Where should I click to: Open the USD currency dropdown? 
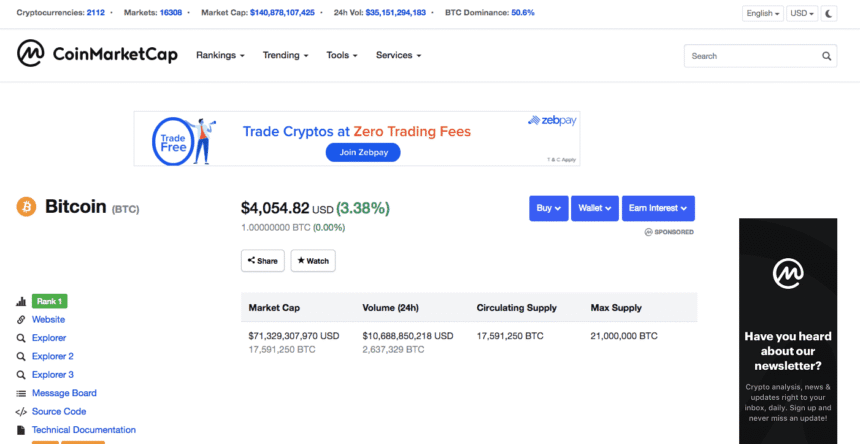802,14
